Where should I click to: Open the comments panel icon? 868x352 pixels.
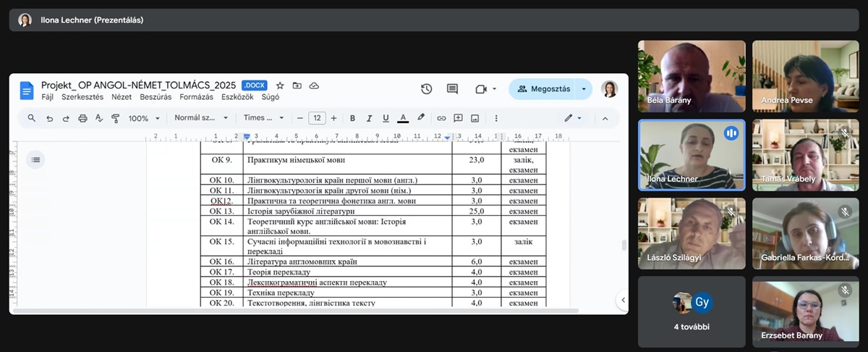click(452, 89)
